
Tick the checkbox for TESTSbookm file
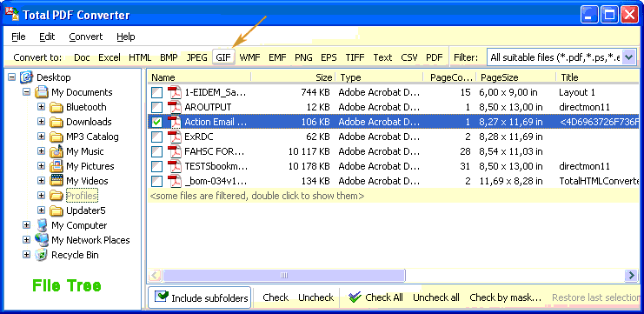click(156, 166)
